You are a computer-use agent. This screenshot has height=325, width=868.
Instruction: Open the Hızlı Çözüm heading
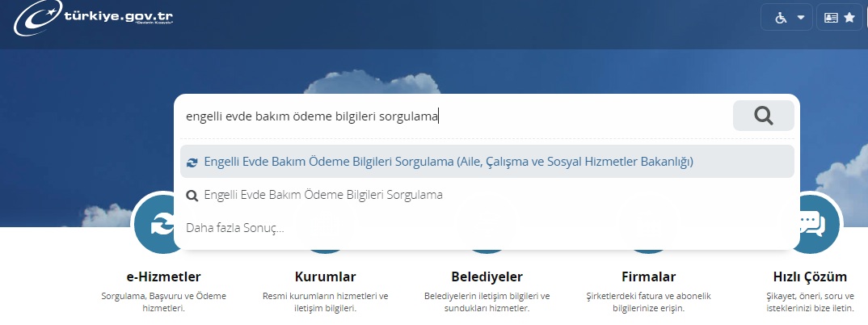coord(810,276)
